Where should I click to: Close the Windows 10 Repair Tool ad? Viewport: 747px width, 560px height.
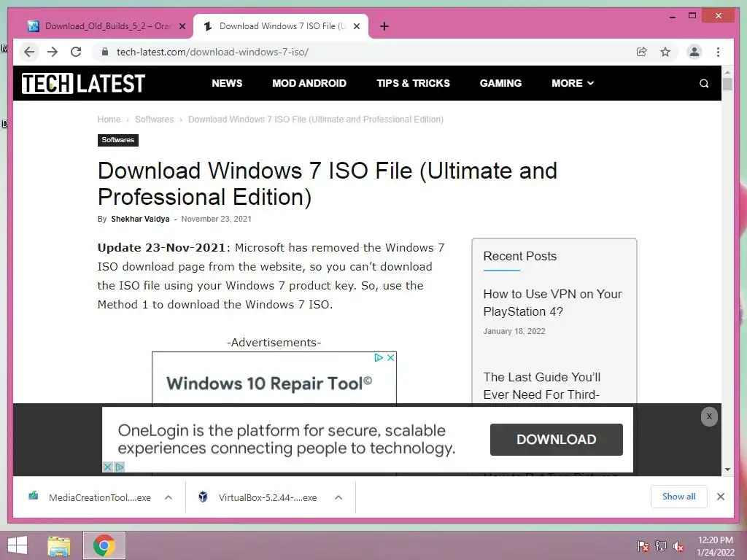click(391, 357)
